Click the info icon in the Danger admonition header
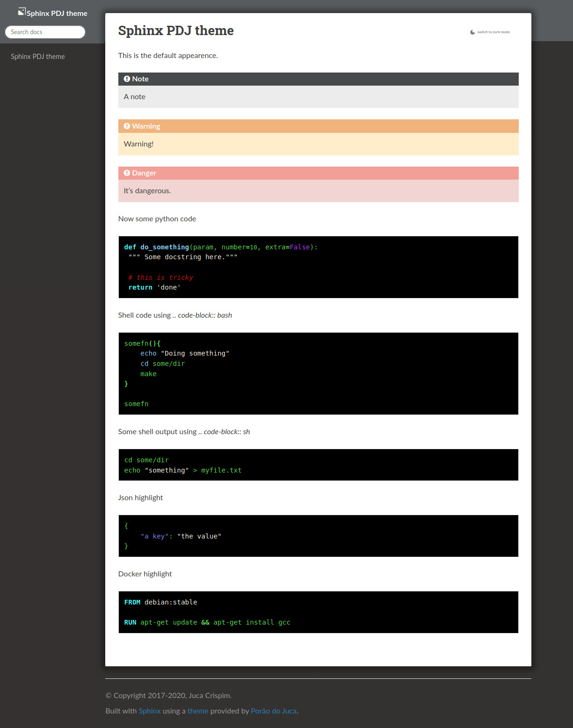The height and width of the screenshot is (728, 573). pos(127,173)
